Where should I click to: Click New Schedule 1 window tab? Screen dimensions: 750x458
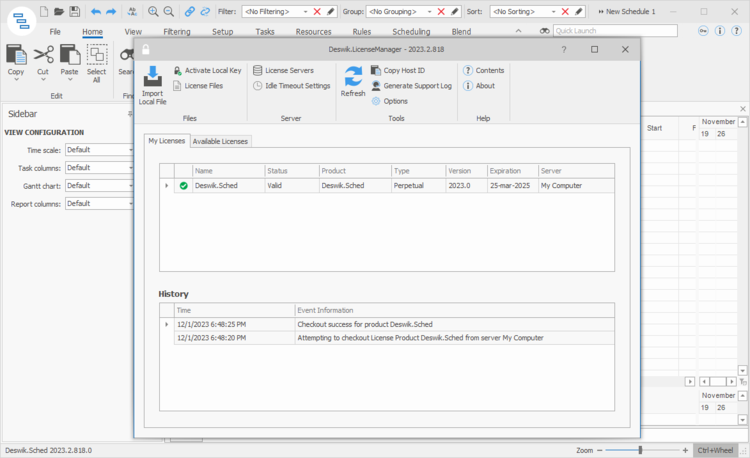pos(626,11)
